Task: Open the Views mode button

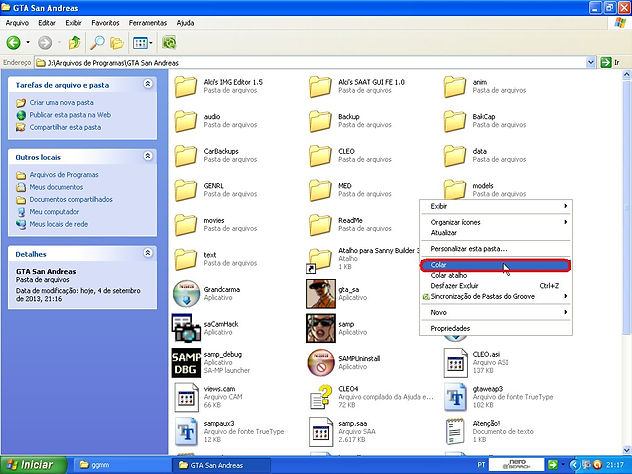Action: (140, 42)
